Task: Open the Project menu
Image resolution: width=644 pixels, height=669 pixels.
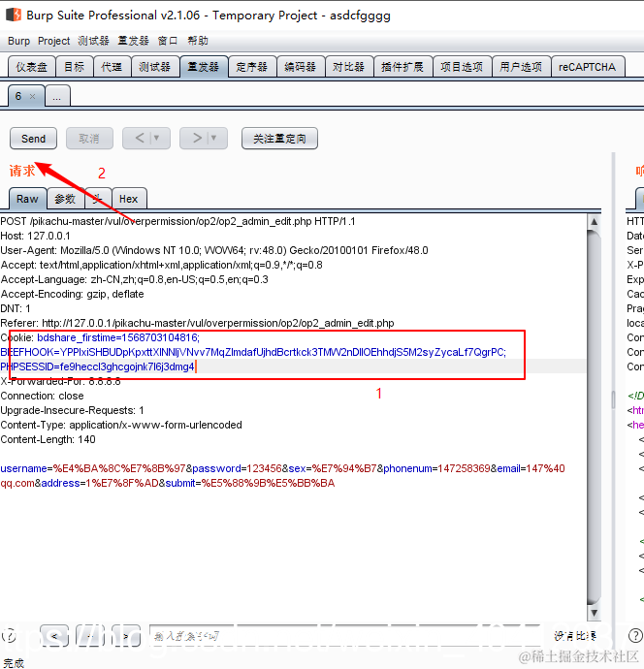Action: click(53, 41)
